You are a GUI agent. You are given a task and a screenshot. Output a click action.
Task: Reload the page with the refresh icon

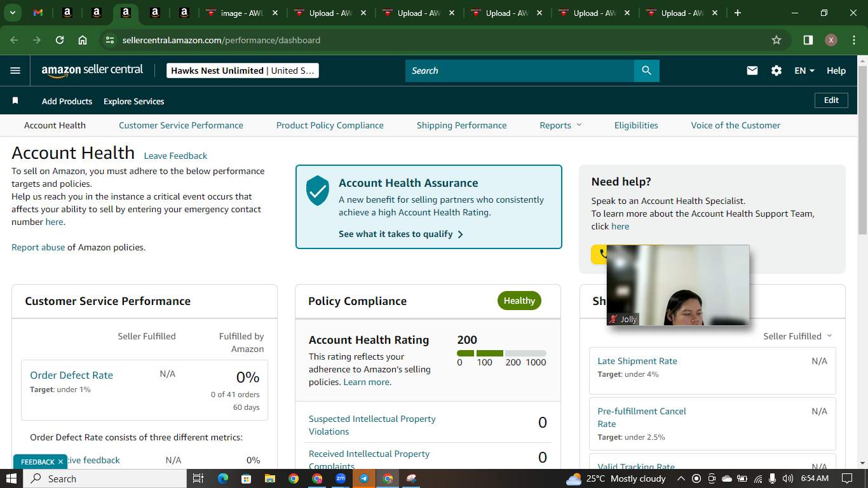tap(60, 40)
